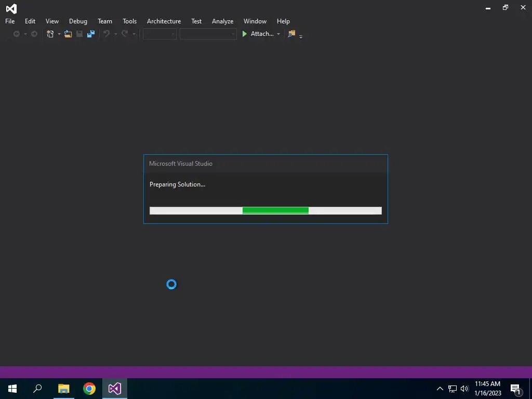532x399 pixels.
Task: Close the Visual Studio window
Action: 523,7
